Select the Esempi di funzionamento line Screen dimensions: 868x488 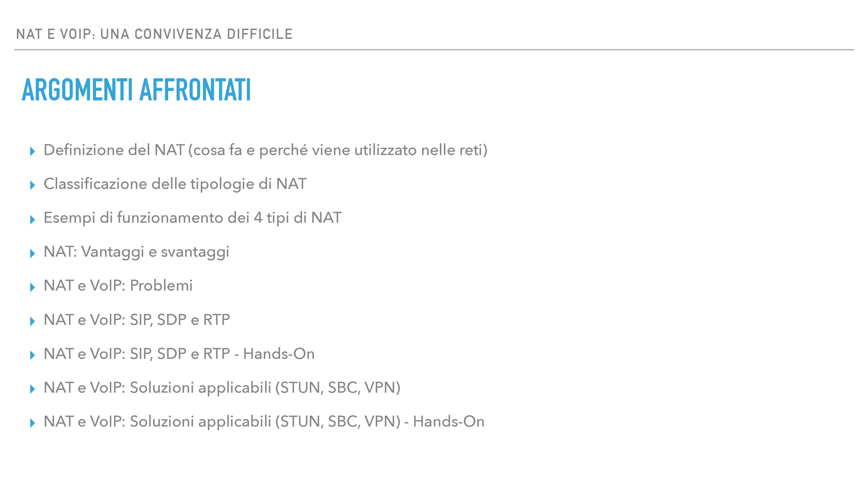193,218
